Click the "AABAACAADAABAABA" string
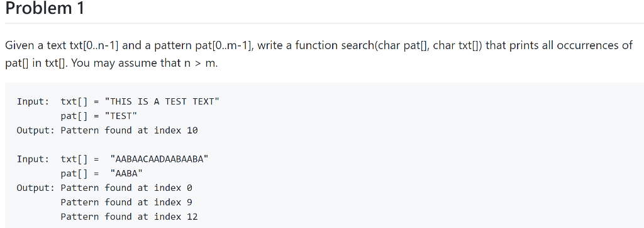The height and width of the screenshot is (228, 644). [159, 159]
